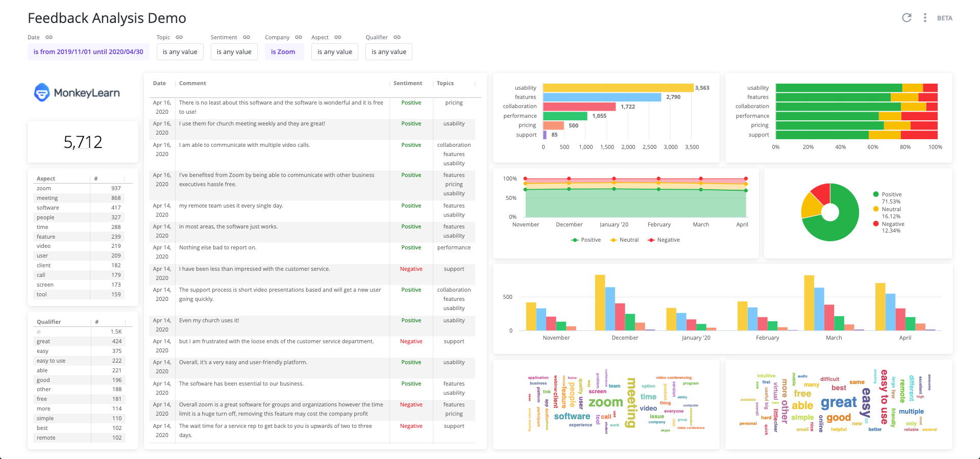Click comment 'Even my church uses it!'
The image size is (980, 459).
[209, 320]
